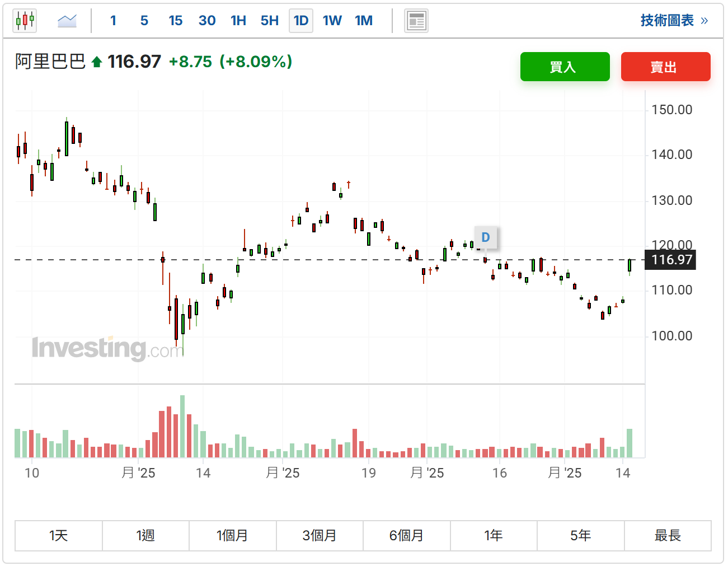The width and height of the screenshot is (728, 566).
Task: Click the 100.00 price axis label
Action: pos(672,336)
